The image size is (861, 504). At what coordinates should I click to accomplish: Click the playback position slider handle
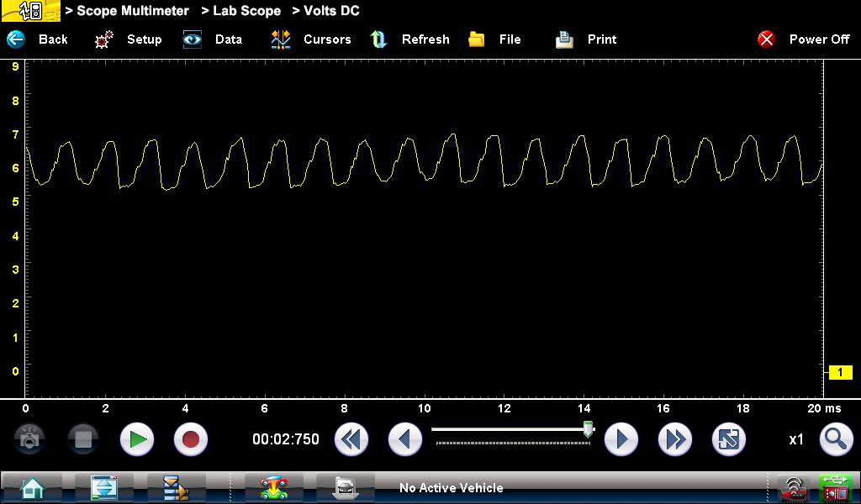coord(588,429)
